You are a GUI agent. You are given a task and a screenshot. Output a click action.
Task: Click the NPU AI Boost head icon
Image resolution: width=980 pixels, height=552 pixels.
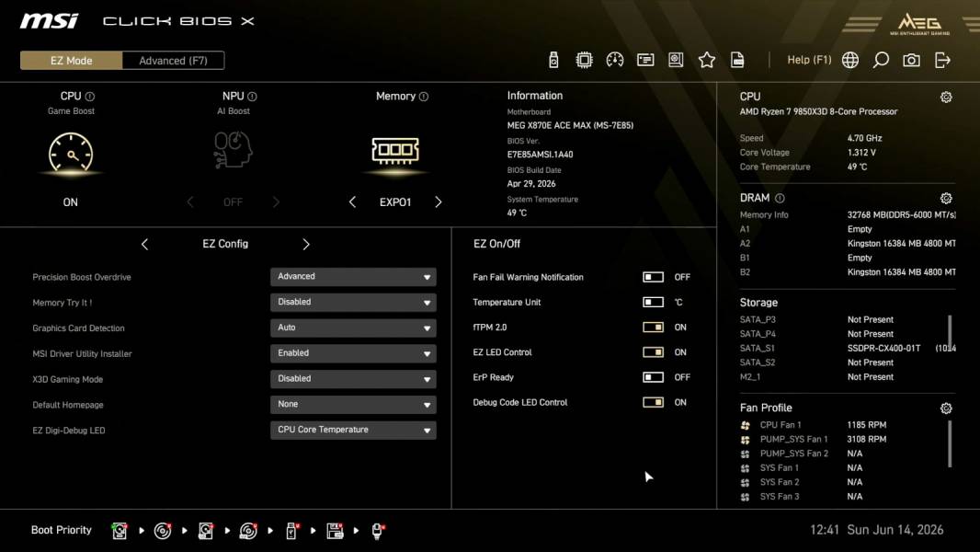click(x=233, y=149)
